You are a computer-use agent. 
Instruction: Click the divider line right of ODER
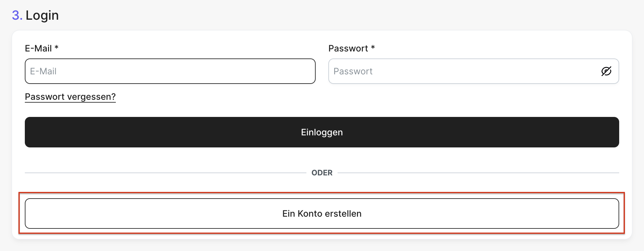477,173
